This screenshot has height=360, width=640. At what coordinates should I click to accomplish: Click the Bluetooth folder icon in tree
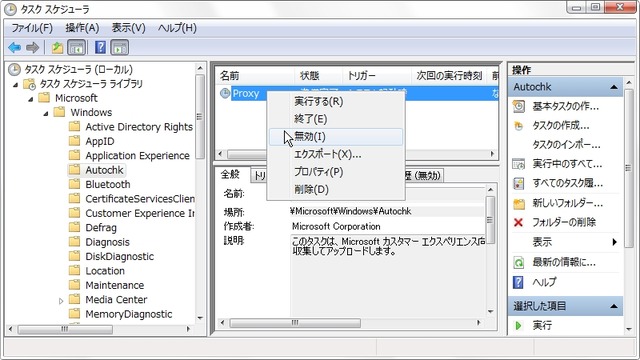coord(74,184)
